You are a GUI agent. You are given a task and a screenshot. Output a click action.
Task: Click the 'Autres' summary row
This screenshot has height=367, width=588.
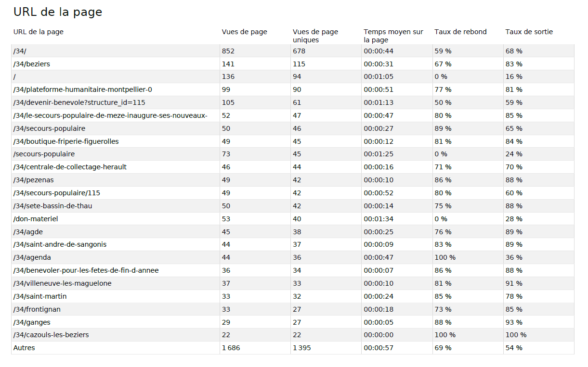click(x=24, y=348)
